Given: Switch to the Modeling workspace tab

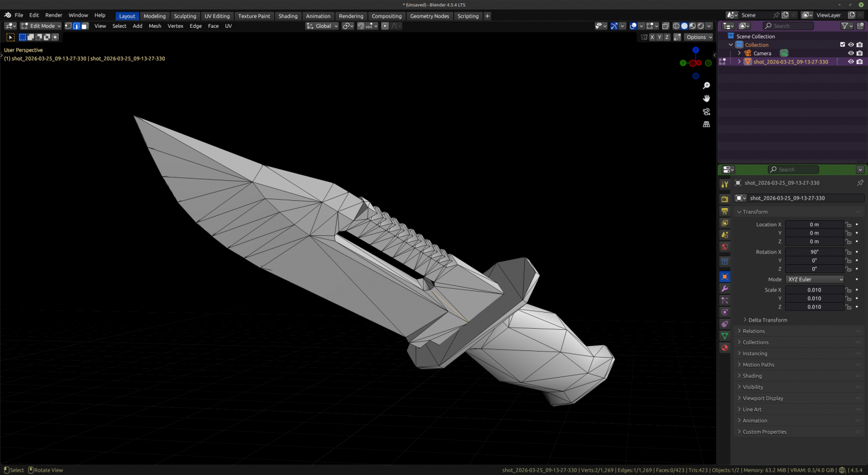Looking at the screenshot, I should pos(155,16).
